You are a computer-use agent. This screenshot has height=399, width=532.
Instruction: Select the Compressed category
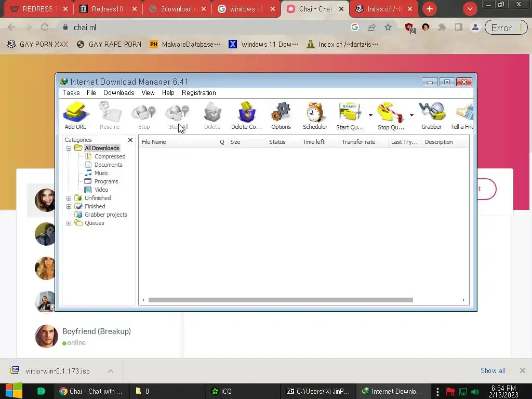tap(110, 156)
